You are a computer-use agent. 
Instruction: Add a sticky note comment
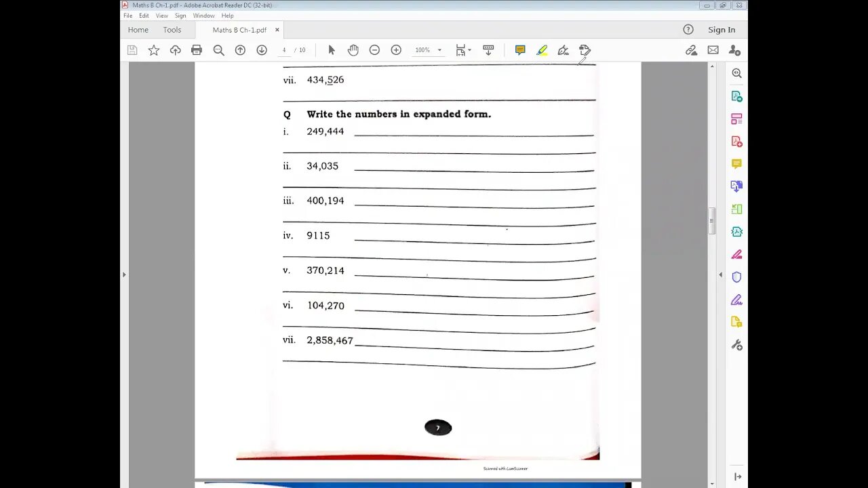coord(520,50)
